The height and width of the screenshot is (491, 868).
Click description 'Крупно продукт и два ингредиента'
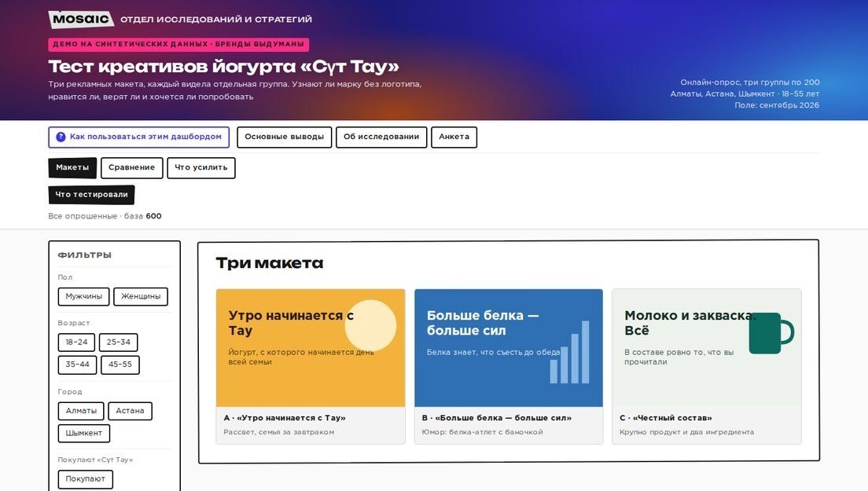686,432
